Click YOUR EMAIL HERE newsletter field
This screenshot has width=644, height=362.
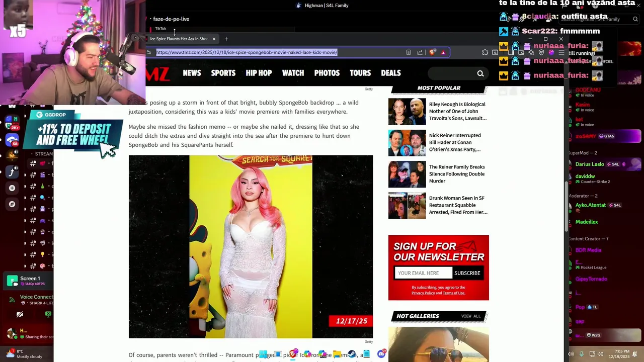pyautogui.click(x=423, y=273)
